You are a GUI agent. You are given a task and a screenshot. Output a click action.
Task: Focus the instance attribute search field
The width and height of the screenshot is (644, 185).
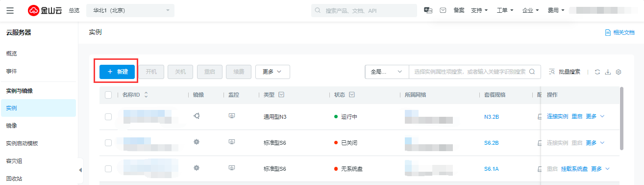pyautogui.click(x=470, y=72)
